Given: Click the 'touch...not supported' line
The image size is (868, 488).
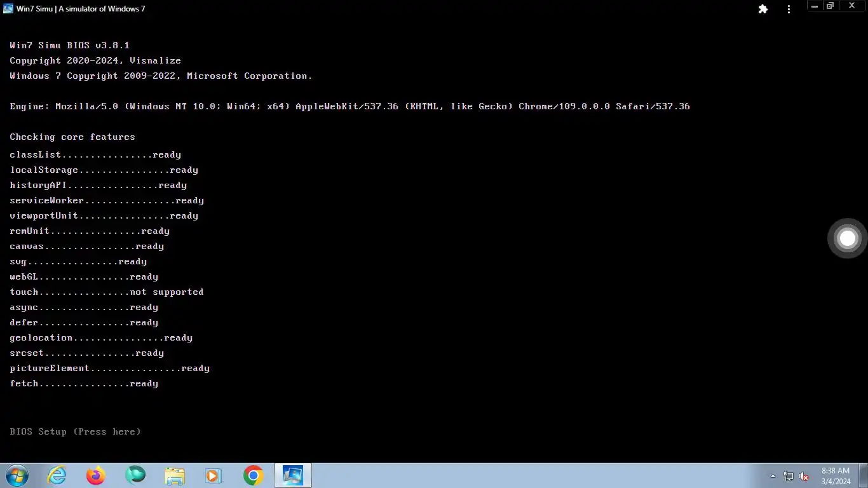Looking at the screenshot, I should tap(107, 292).
